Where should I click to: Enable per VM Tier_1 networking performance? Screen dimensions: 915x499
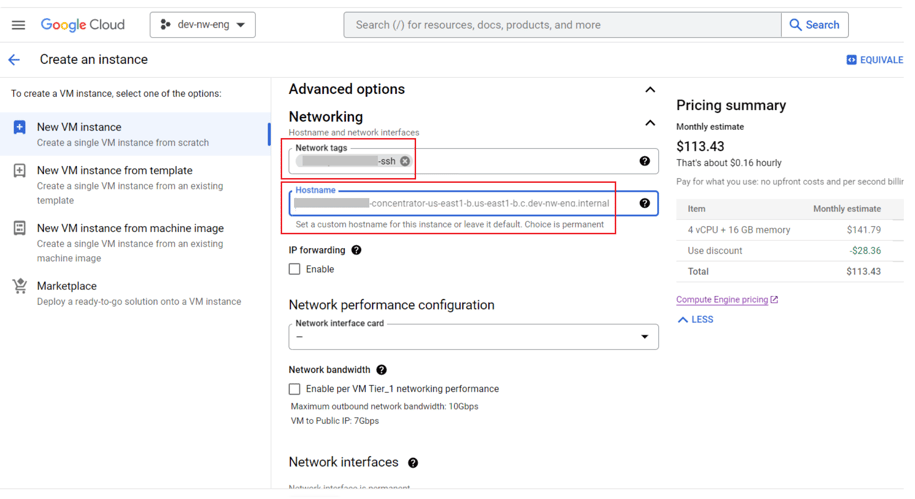point(295,389)
